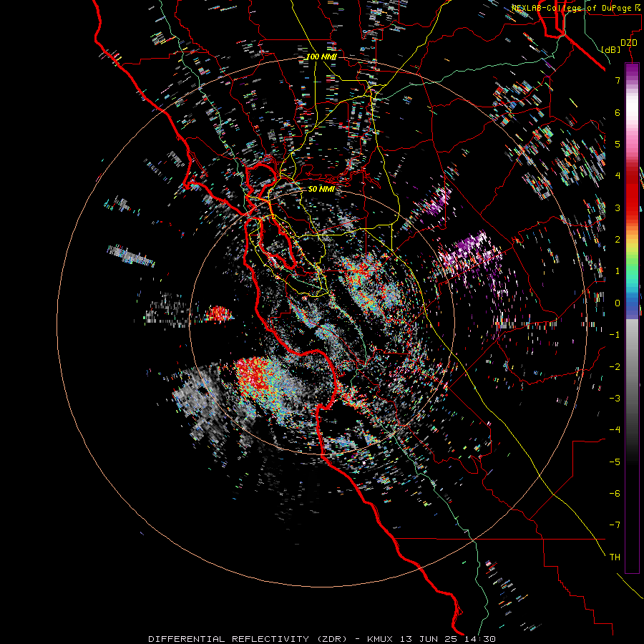Click the "7" tick label on color scale
644x644 pixels.
[618, 80]
